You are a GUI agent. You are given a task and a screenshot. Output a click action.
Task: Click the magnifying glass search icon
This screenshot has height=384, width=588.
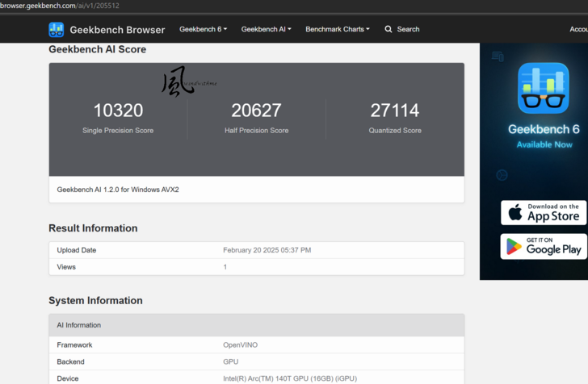(x=388, y=29)
